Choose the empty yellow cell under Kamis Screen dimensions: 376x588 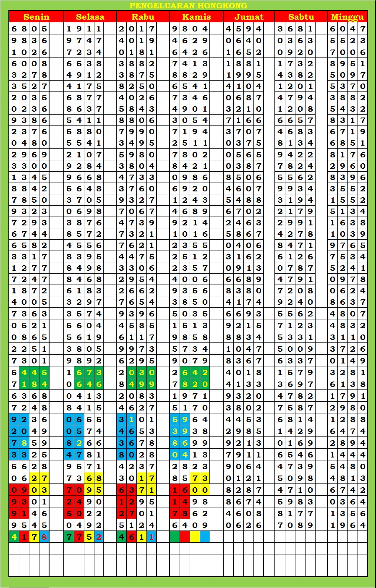[x=195, y=536]
